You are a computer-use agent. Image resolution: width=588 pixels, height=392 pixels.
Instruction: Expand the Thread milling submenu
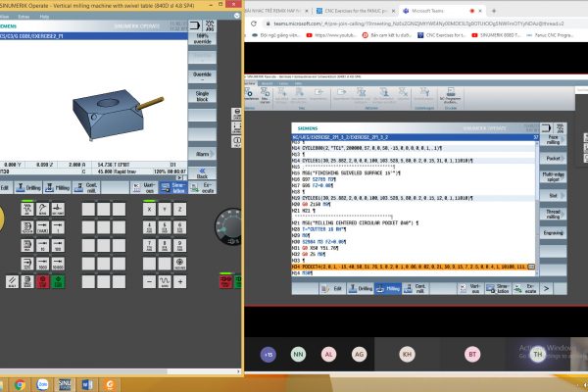555,215
